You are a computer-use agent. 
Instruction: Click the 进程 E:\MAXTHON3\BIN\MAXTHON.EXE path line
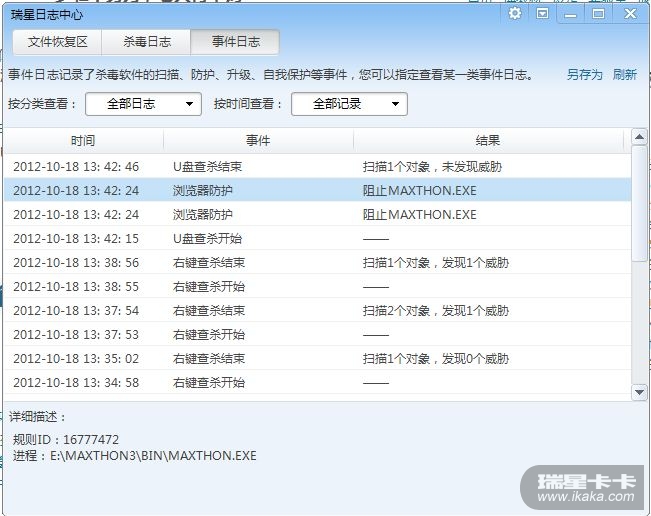point(135,456)
